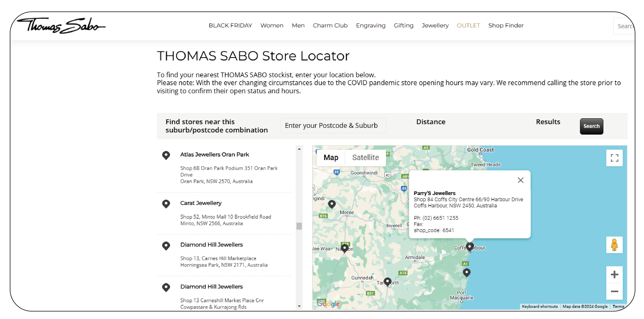This screenshot has width=644, height=319.
Task: Click the Postcode & Suburb input field
Action: (333, 126)
